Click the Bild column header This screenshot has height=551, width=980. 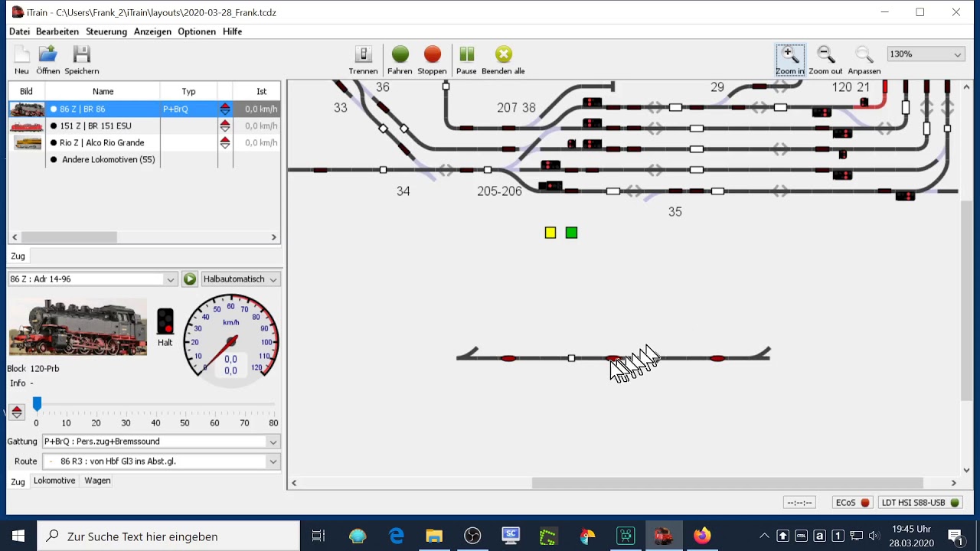(x=26, y=91)
